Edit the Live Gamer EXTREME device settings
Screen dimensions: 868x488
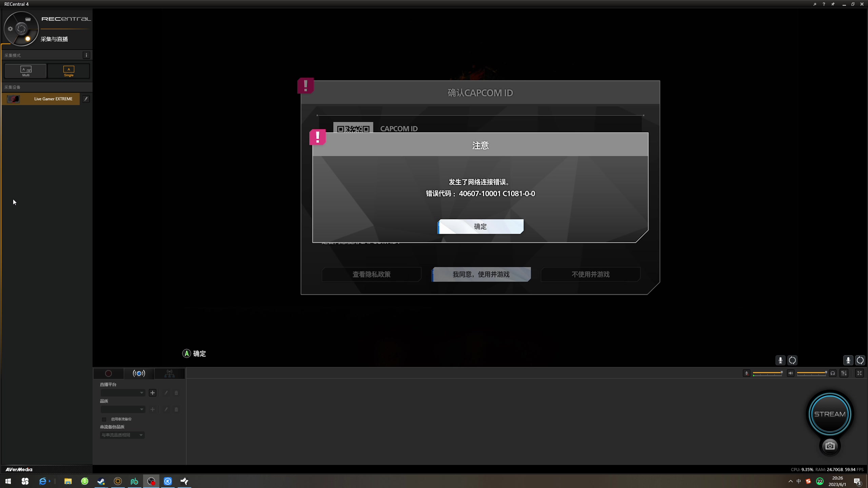(x=86, y=99)
